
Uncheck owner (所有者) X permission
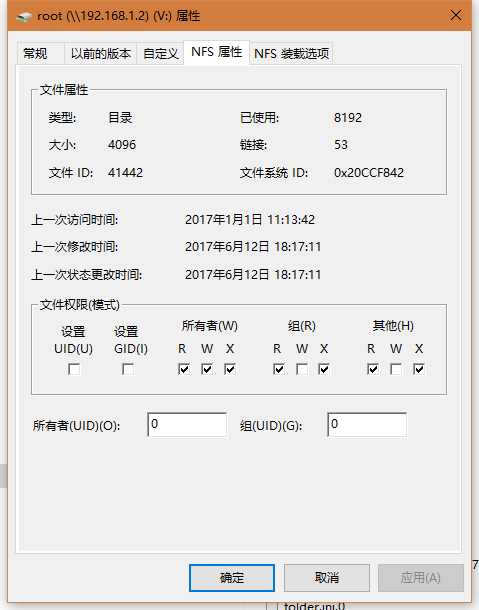click(230, 369)
